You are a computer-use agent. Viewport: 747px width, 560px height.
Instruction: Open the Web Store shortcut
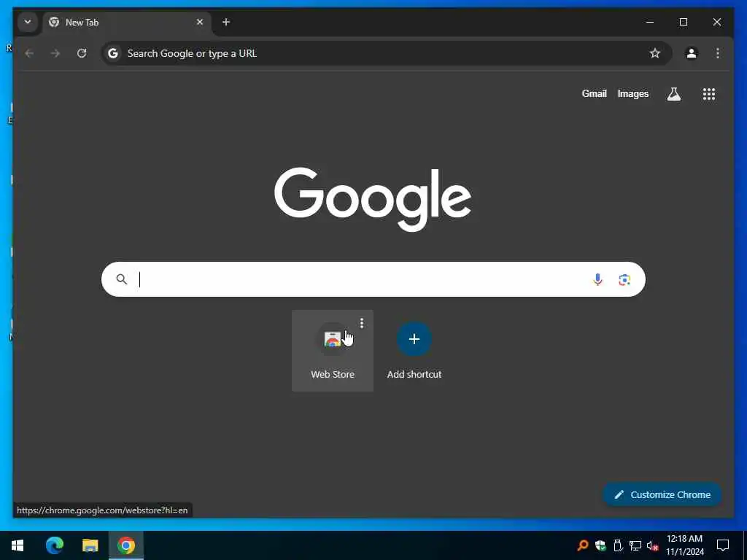333,351
